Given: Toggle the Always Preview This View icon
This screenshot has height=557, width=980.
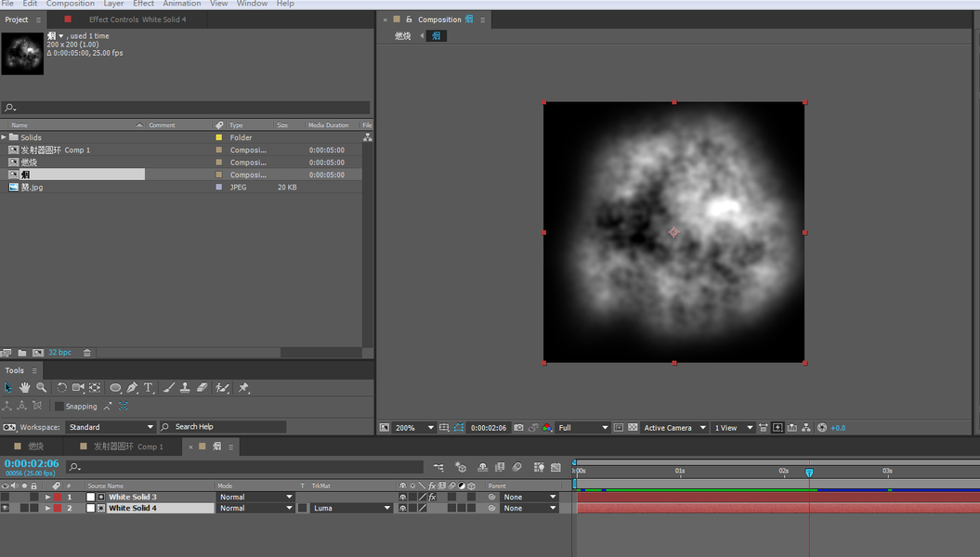Looking at the screenshot, I should (x=385, y=428).
